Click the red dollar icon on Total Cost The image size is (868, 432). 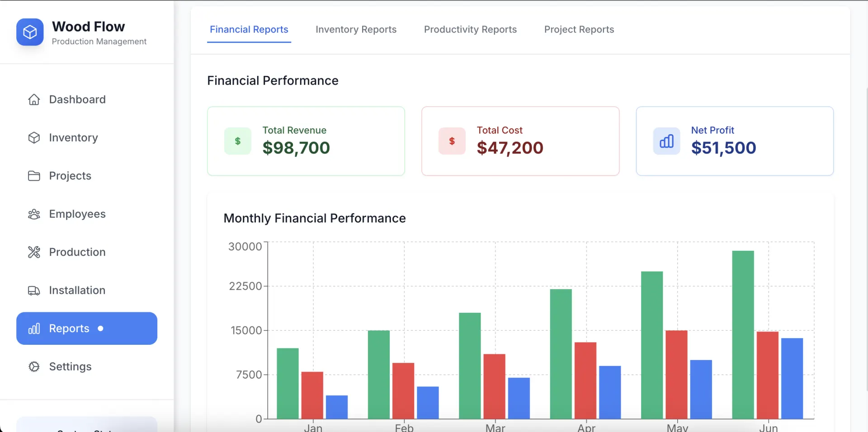point(452,141)
